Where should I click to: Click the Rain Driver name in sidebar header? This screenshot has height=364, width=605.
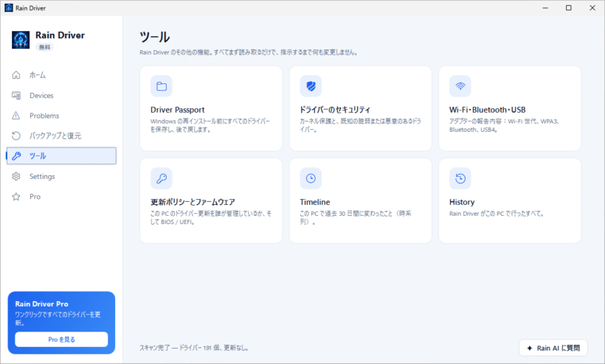point(60,35)
